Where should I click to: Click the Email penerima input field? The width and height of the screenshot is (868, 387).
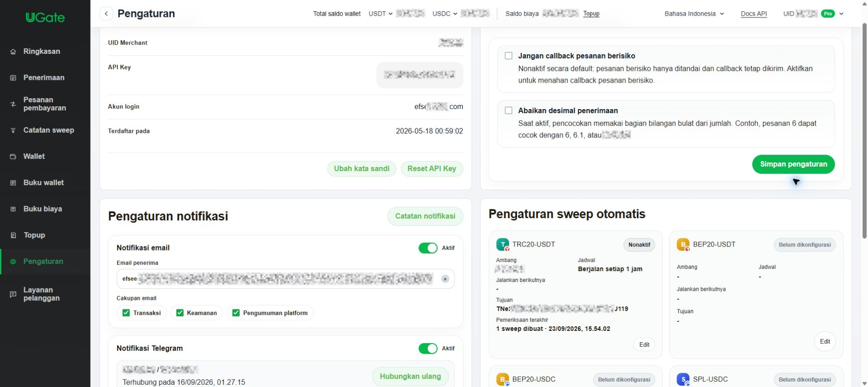286,279
